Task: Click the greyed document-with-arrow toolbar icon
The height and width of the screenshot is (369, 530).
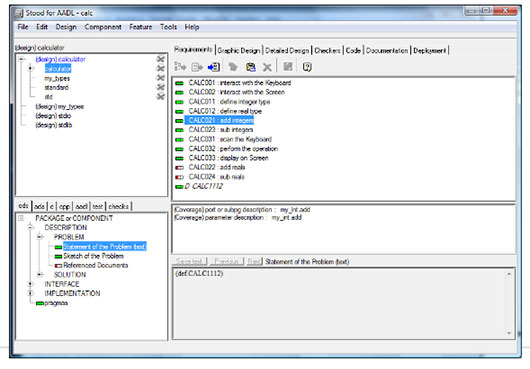Action: click(197, 67)
